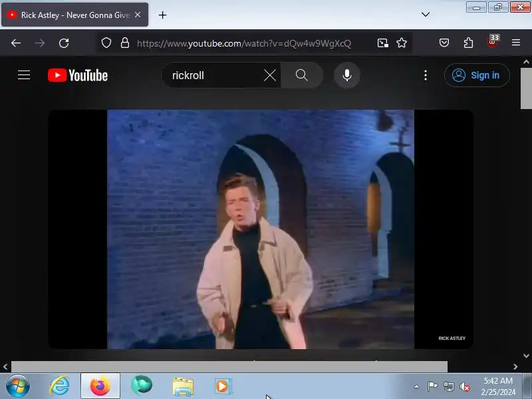This screenshot has height=399, width=532.
Task: Open the Windows Start menu
Action: coord(18,386)
